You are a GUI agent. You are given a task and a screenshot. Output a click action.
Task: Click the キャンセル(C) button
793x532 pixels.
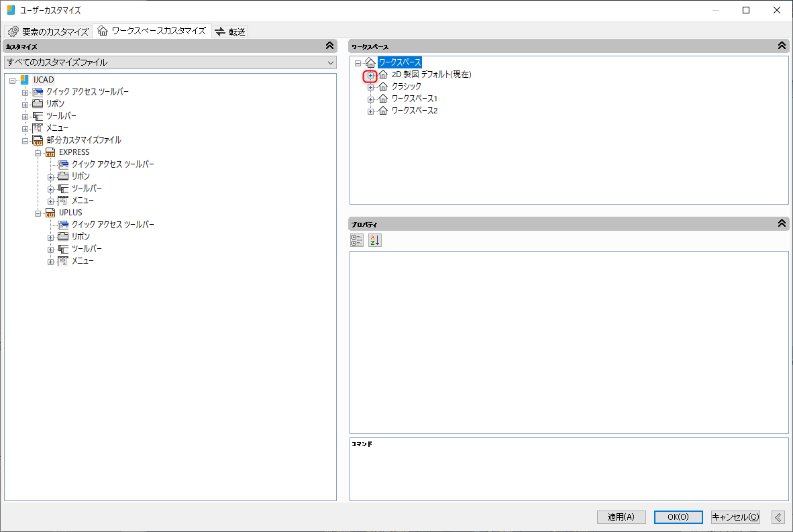pos(735,517)
